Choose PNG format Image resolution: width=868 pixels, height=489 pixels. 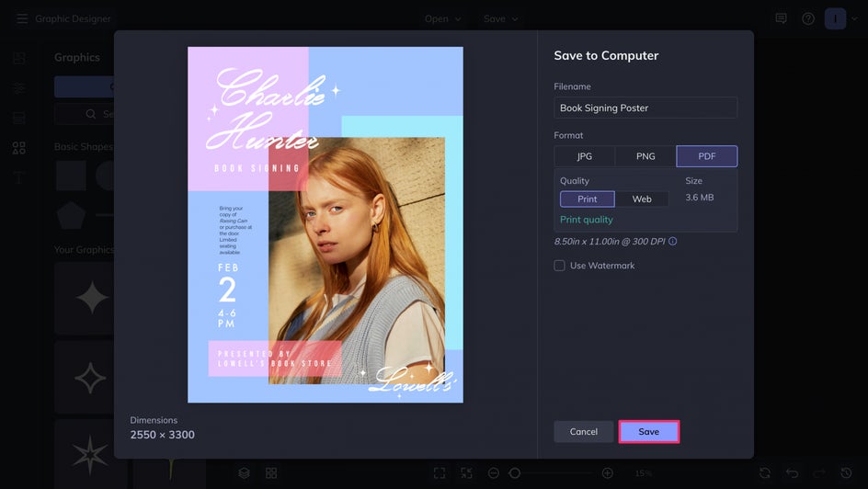(645, 156)
